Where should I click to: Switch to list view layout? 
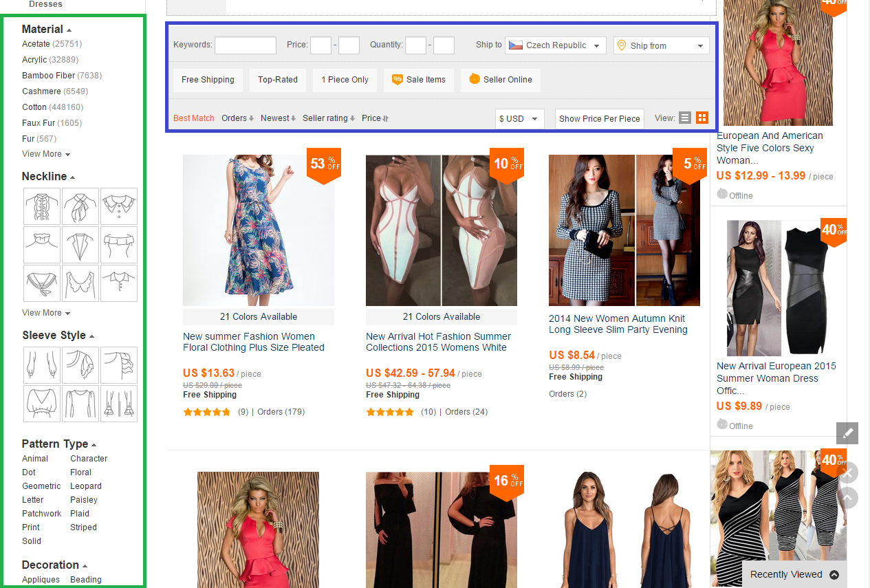click(684, 118)
